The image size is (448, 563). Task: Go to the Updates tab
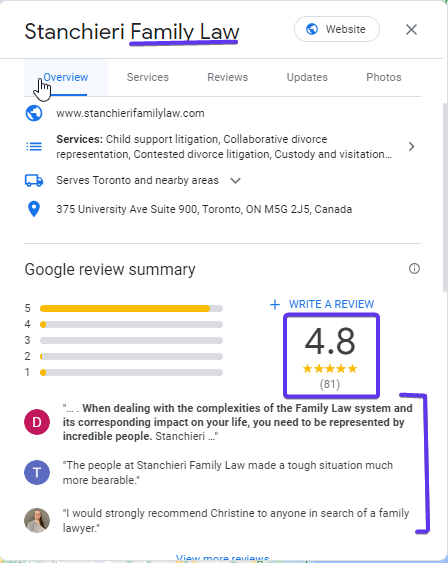click(307, 78)
